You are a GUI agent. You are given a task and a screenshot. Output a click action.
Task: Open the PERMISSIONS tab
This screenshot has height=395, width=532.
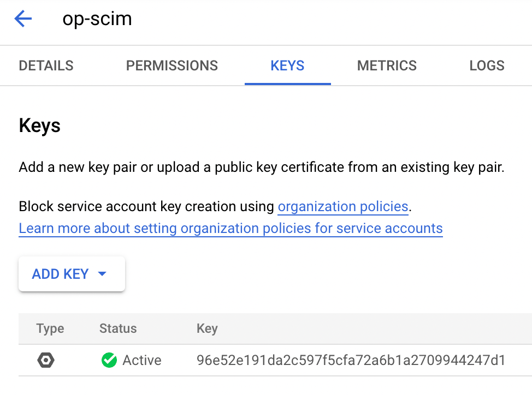[172, 65]
